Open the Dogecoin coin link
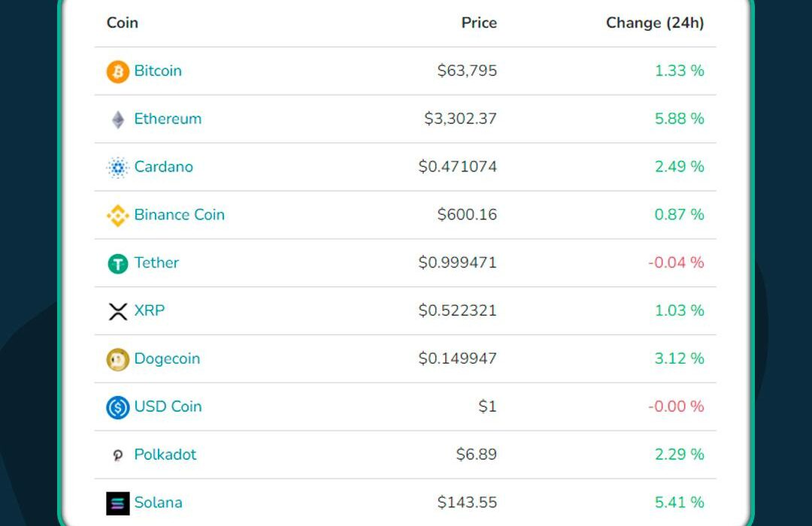Screen dimensions: 812x526 point(167,358)
